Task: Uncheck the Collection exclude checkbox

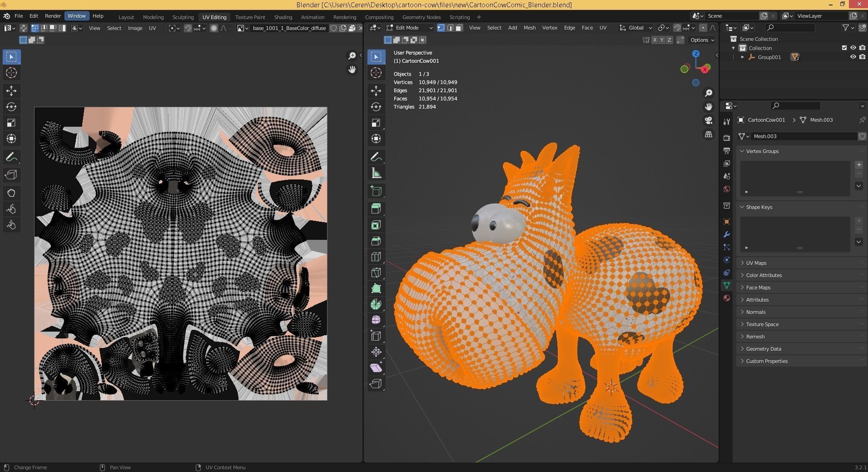Action: pyautogui.click(x=844, y=48)
